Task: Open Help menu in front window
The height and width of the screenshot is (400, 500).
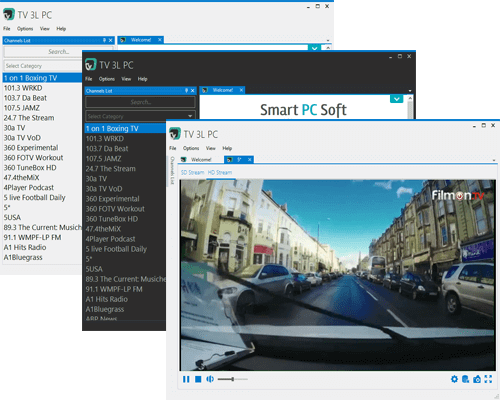Action: 227,148
